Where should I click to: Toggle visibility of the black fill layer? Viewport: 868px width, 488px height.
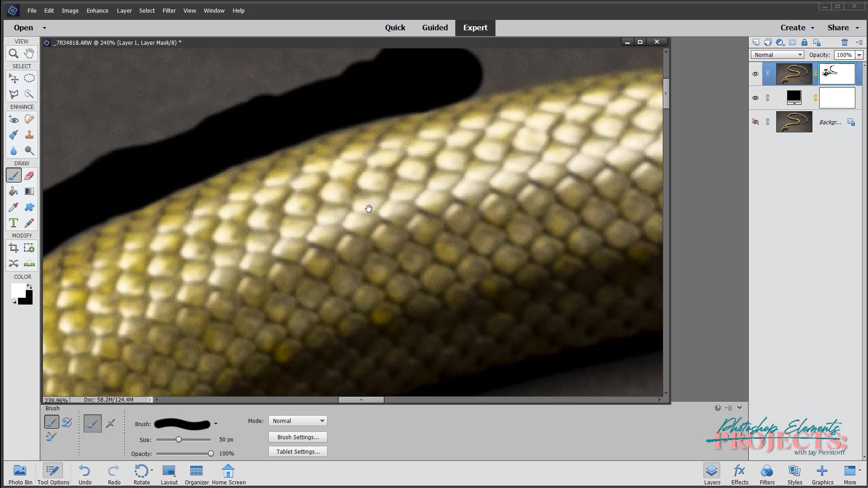click(755, 98)
